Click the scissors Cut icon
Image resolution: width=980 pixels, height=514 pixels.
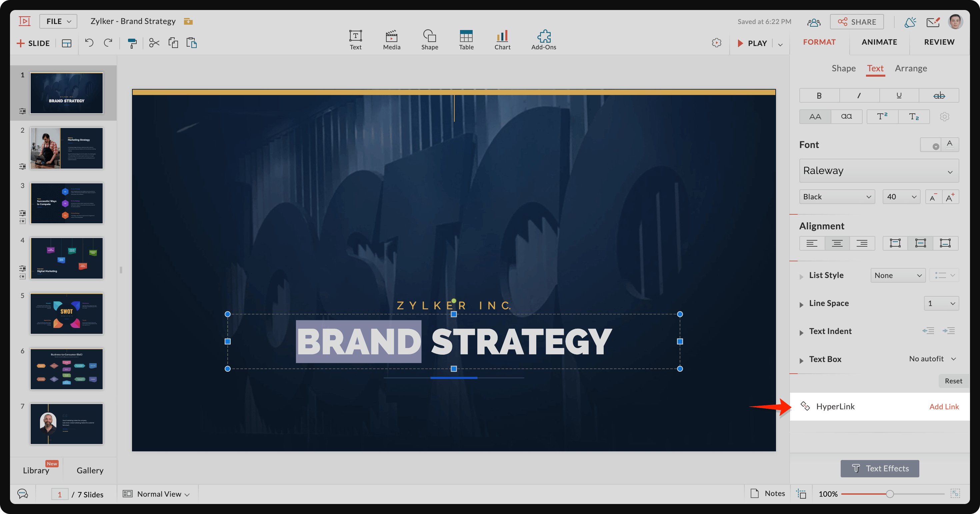point(154,43)
